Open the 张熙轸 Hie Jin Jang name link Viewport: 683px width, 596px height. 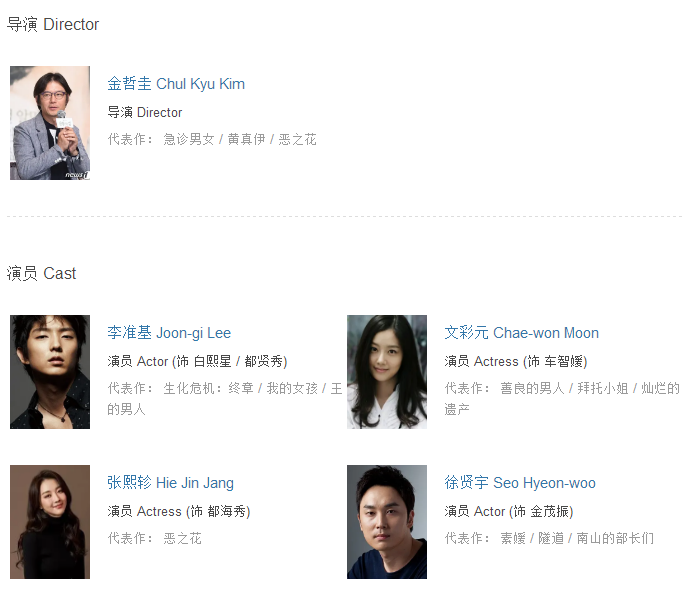(x=170, y=483)
